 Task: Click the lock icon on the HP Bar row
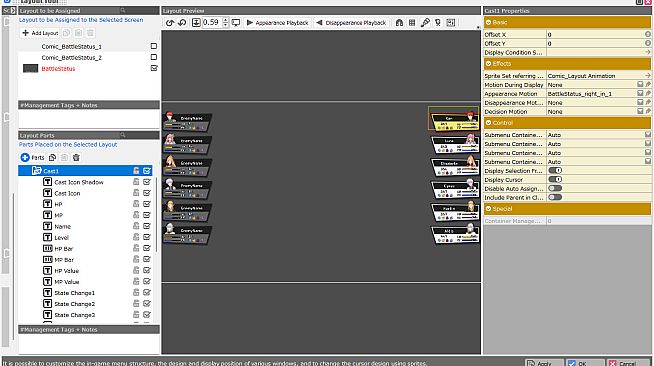click(136, 248)
